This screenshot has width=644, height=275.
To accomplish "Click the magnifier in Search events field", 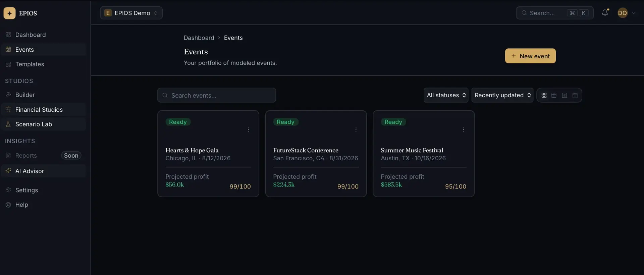I will pyautogui.click(x=165, y=95).
